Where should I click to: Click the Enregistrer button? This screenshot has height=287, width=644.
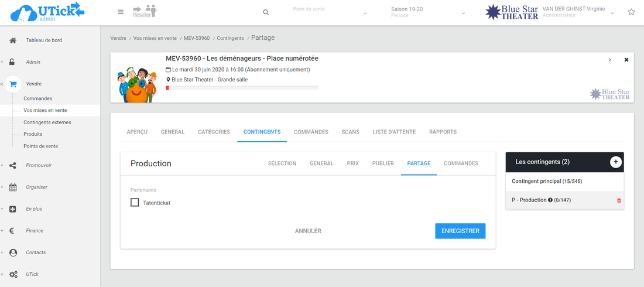coord(460,231)
